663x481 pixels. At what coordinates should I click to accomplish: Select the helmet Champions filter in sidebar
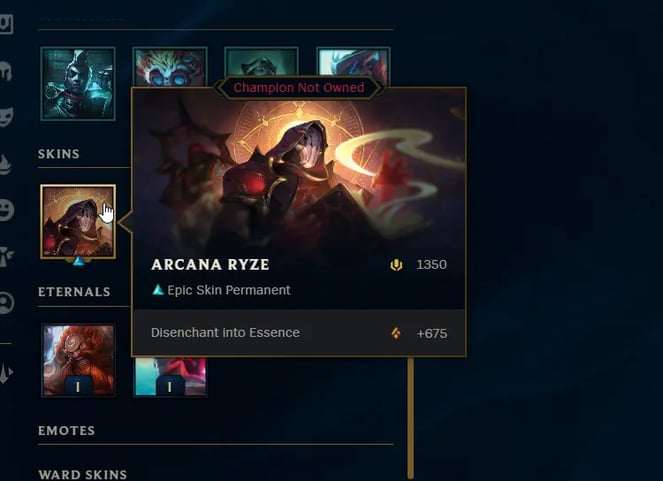6,71
